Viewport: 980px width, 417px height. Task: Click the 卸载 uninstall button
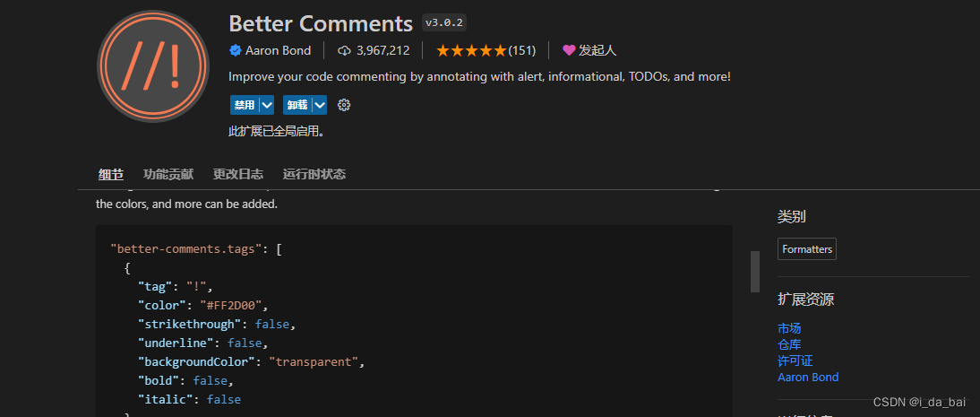click(x=297, y=105)
